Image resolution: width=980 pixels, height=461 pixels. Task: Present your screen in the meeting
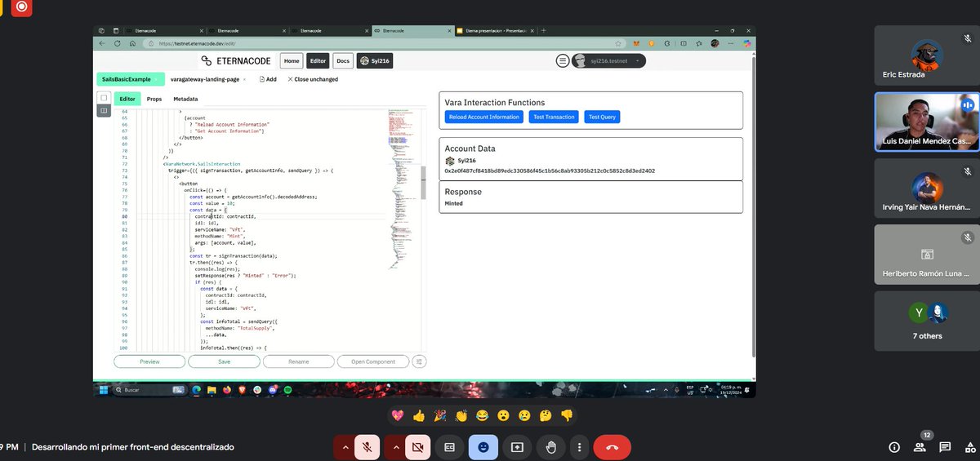pos(517,447)
